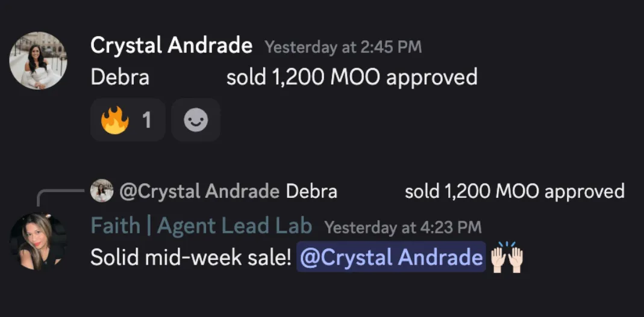Click "@Crystal Andrade" in the reply preview
644x317 pixels.
point(199,192)
